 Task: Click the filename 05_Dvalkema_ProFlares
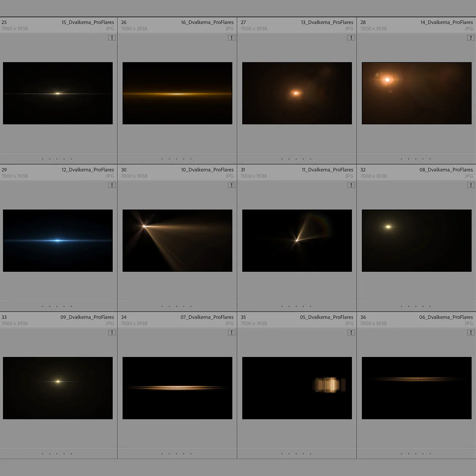click(326, 317)
